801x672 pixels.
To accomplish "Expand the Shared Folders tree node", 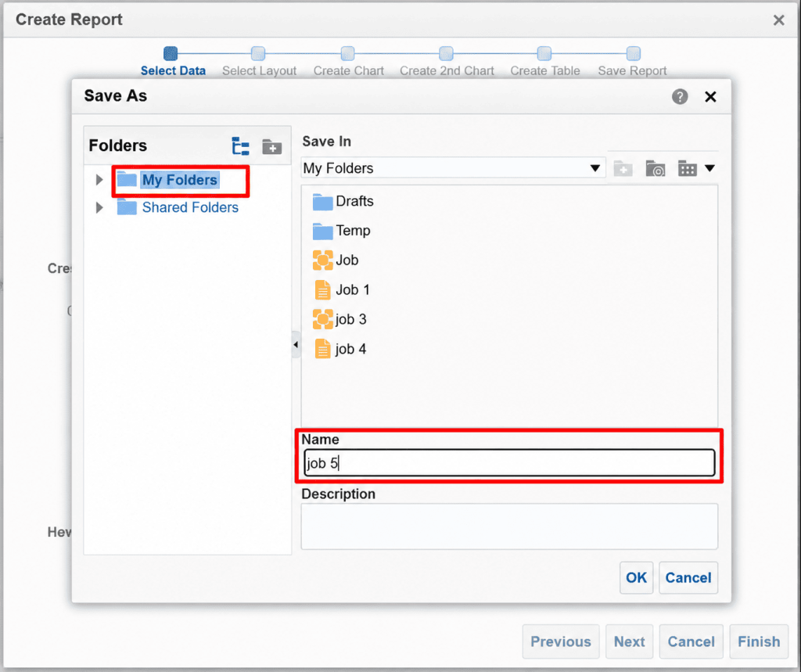I will (99, 207).
